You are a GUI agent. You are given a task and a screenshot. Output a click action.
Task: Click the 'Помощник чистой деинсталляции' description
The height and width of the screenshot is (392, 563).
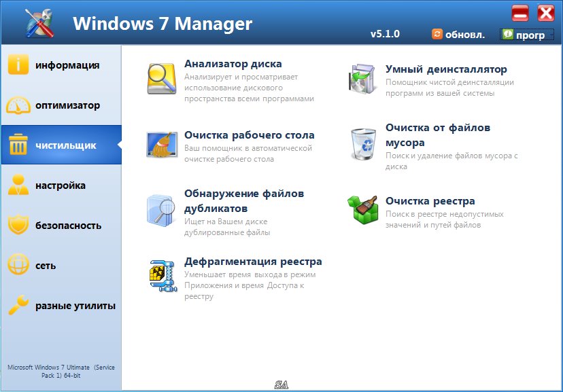click(449, 88)
